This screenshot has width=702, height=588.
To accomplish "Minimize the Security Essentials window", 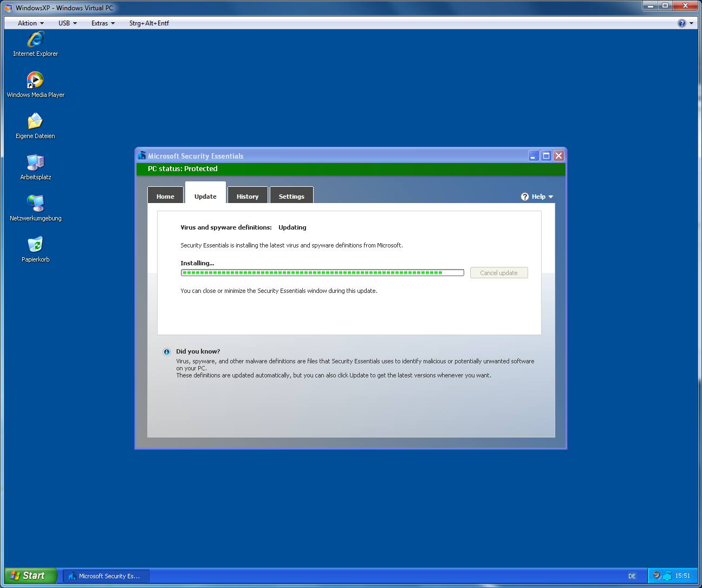I will (534, 156).
